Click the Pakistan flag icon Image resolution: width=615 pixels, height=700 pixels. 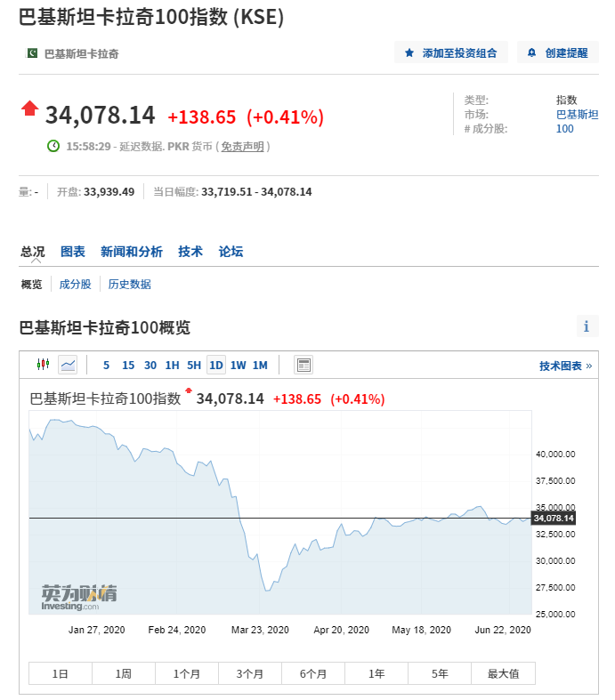click(33, 53)
